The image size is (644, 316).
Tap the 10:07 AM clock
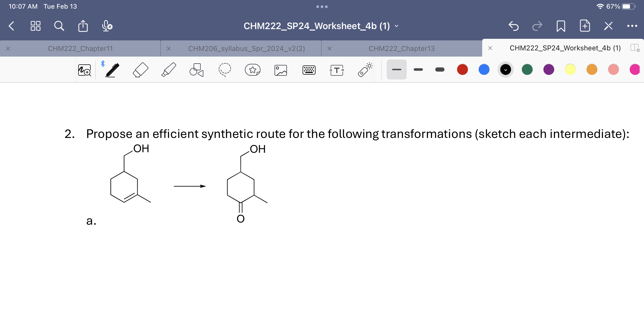[x=23, y=6]
